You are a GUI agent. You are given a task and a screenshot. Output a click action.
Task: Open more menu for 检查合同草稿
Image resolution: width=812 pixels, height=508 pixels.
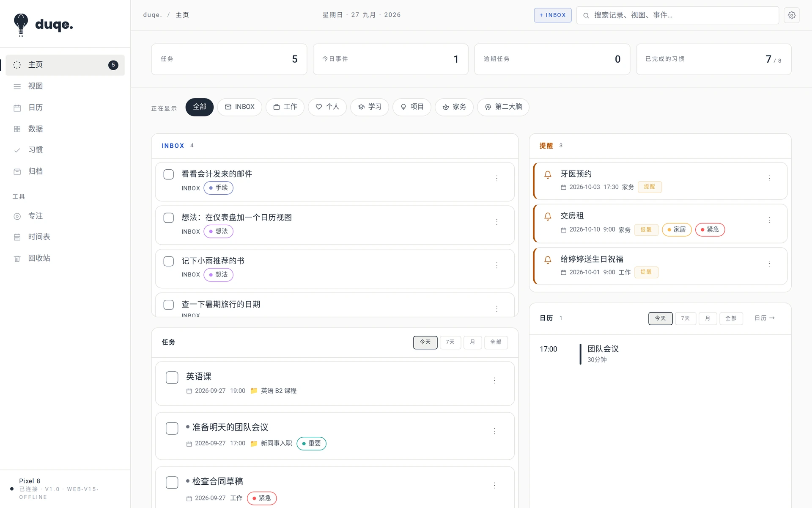coord(494,486)
